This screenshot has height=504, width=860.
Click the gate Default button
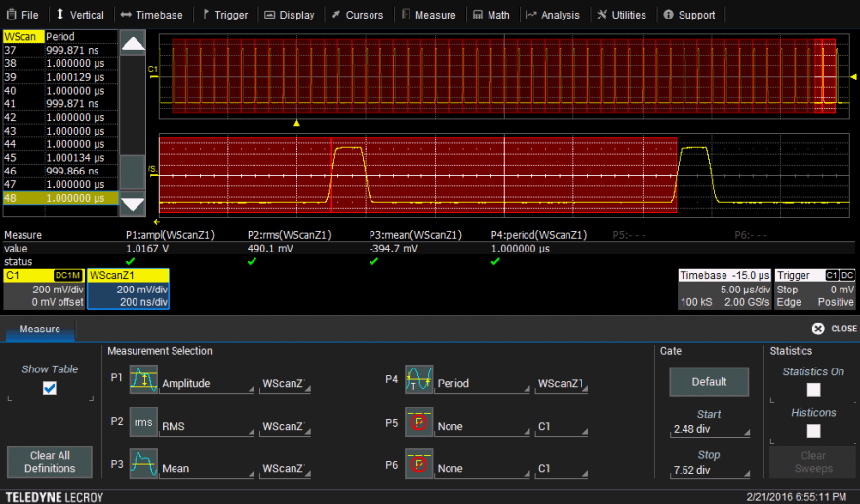point(709,382)
